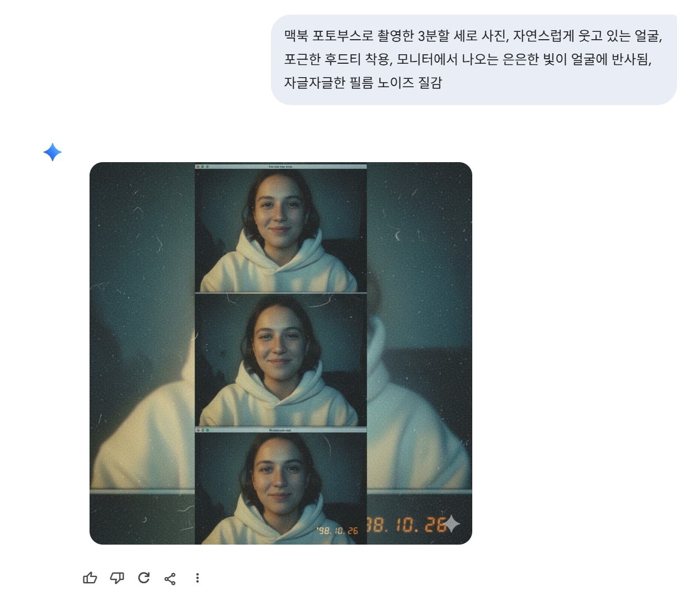Click the green zoom dot on the top window
Viewport: 700px width, 605px height.
(207, 167)
